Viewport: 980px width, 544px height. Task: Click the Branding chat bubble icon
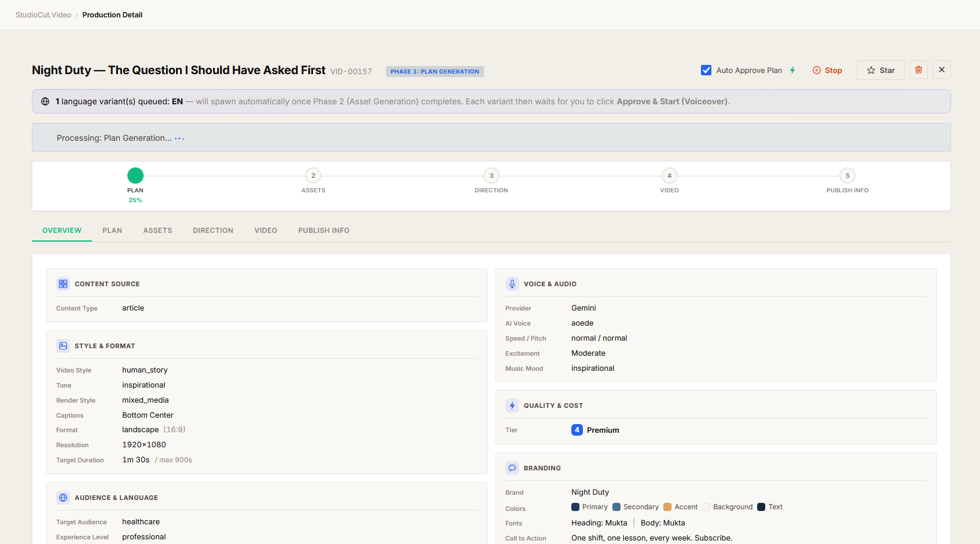coord(512,468)
